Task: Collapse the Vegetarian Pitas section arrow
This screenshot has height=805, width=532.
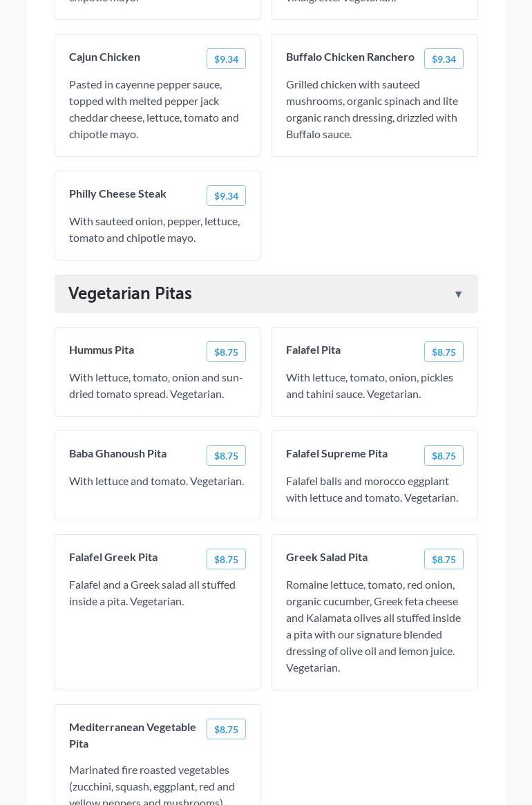Action: (458, 294)
